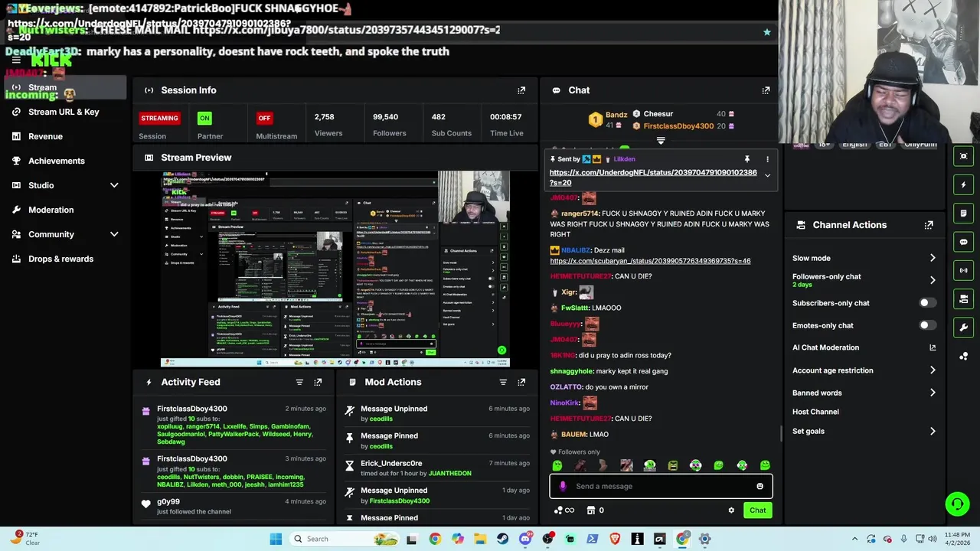The width and height of the screenshot is (980, 551).
Task: Click the lightning bolt icon in right sidebar
Action: [963, 184]
